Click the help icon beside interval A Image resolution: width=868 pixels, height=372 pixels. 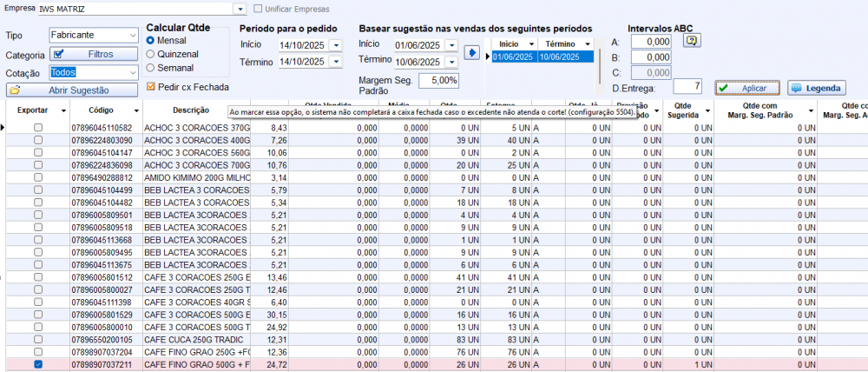tap(692, 41)
